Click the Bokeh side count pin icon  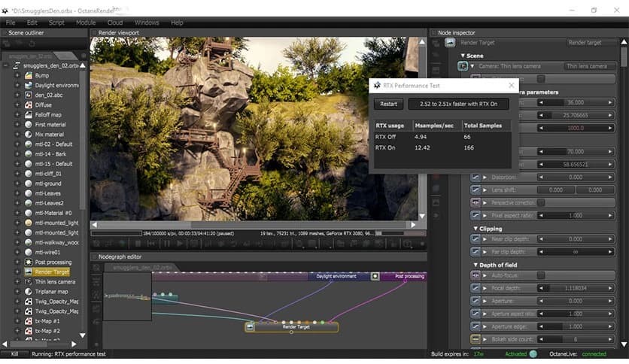coord(476,339)
